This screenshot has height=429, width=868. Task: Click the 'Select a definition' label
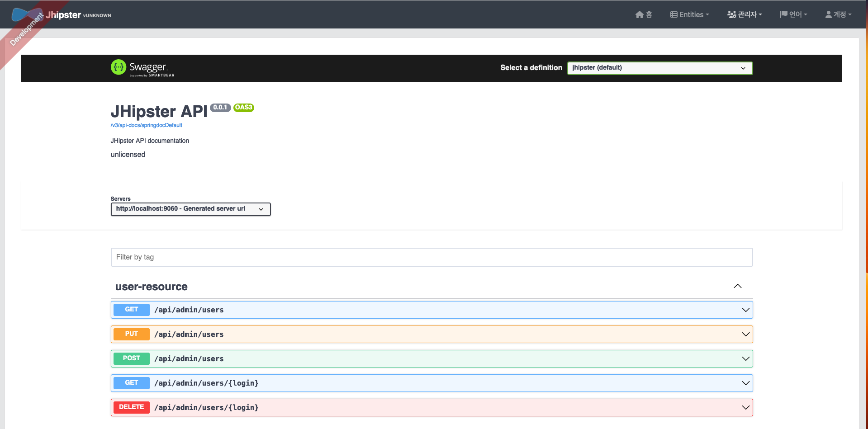(531, 68)
